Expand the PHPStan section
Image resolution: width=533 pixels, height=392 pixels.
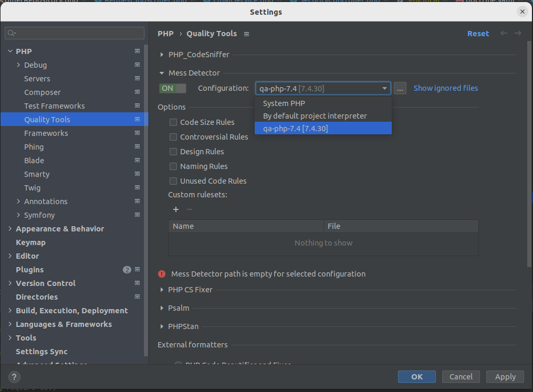point(162,326)
